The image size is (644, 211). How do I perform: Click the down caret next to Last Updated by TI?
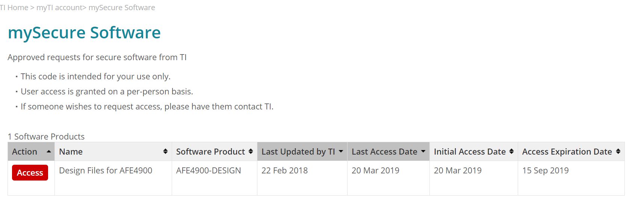(x=341, y=152)
